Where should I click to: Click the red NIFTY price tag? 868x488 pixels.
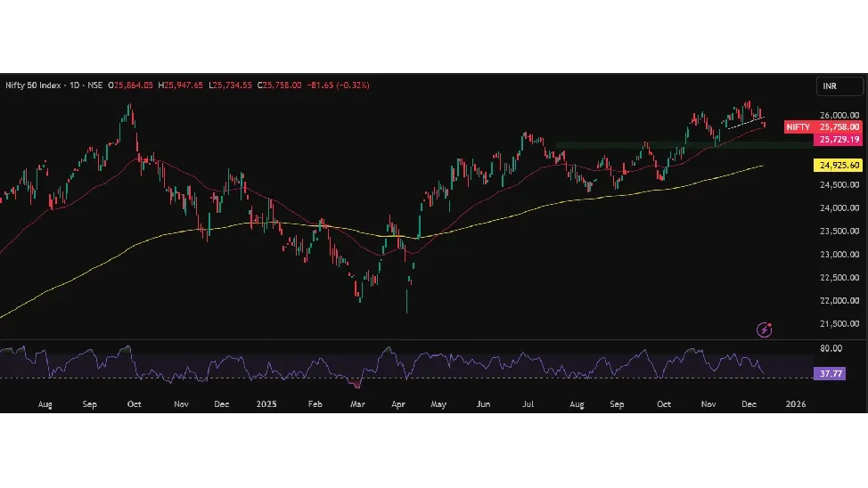tap(798, 127)
